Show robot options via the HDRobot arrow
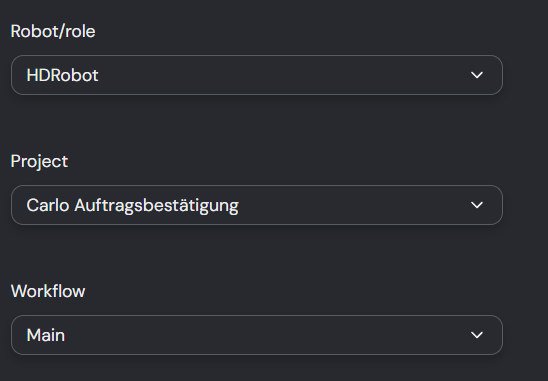This screenshot has height=381, width=548. click(x=477, y=75)
